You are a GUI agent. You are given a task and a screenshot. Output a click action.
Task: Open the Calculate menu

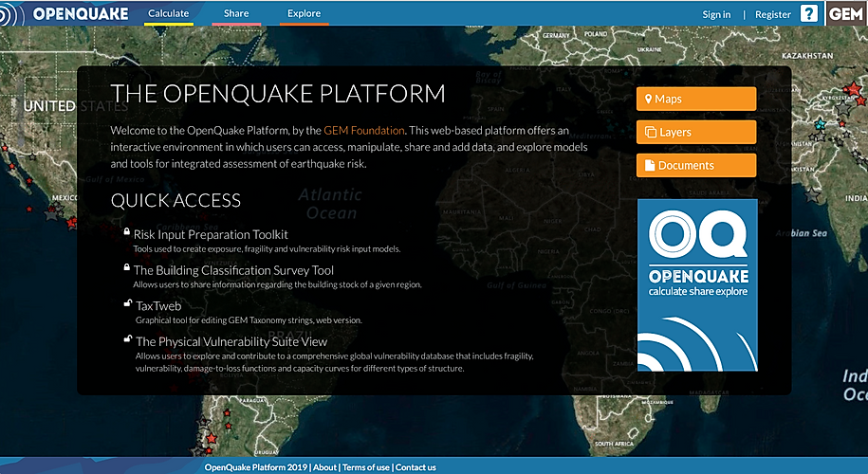click(x=168, y=13)
